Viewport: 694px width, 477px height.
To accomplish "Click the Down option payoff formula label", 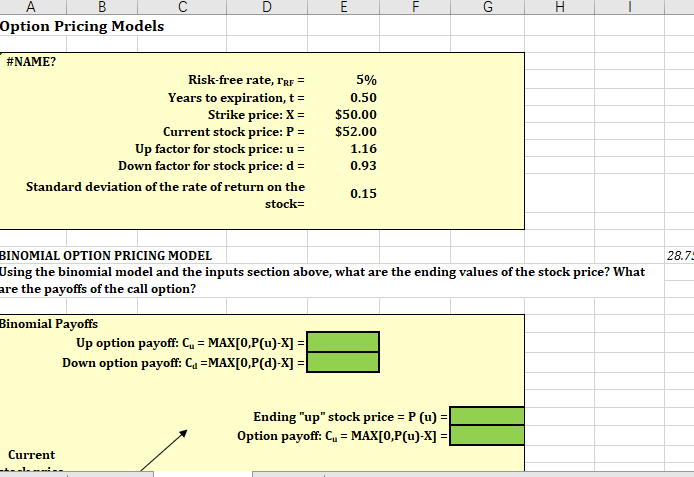I will point(183,363).
